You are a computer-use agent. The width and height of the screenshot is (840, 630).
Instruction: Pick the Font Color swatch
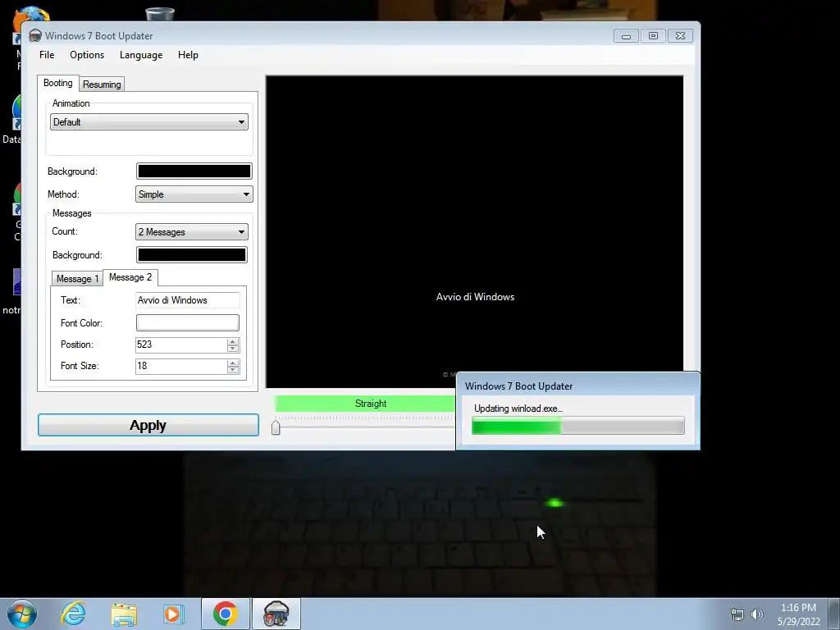(188, 322)
